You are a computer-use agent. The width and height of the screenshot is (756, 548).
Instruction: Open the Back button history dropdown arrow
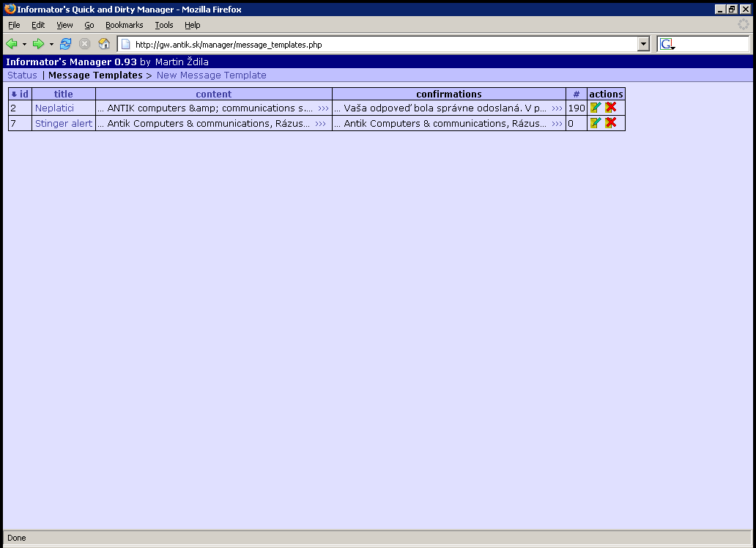pyautogui.click(x=24, y=45)
